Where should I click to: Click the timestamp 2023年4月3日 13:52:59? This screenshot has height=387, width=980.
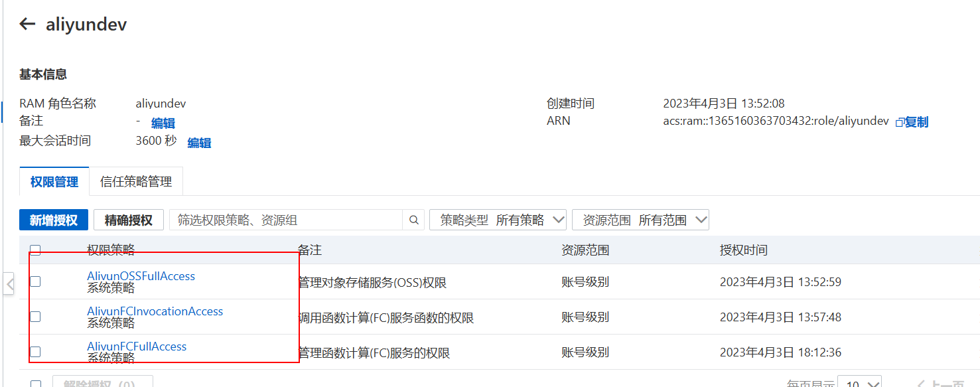[780, 282]
